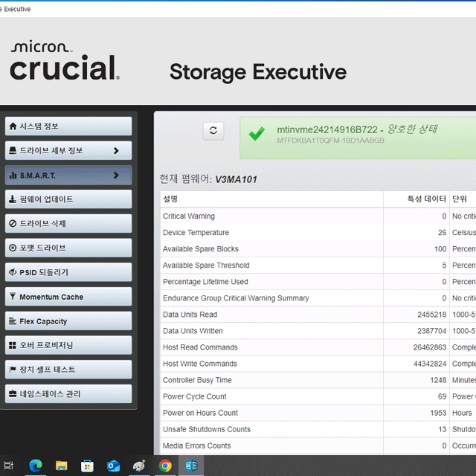Click the grid icon for 오버 프로비저닝

[x=13, y=345]
